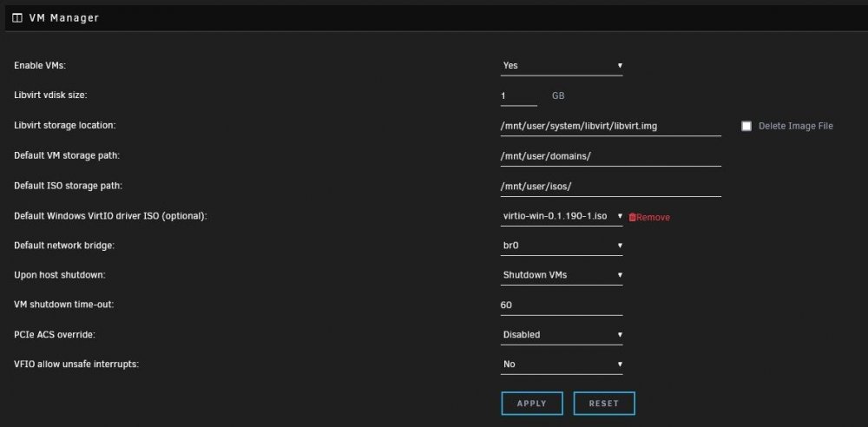This screenshot has height=427, width=868.
Task: Click the red Remove link
Action: click(x=654, y=218)
